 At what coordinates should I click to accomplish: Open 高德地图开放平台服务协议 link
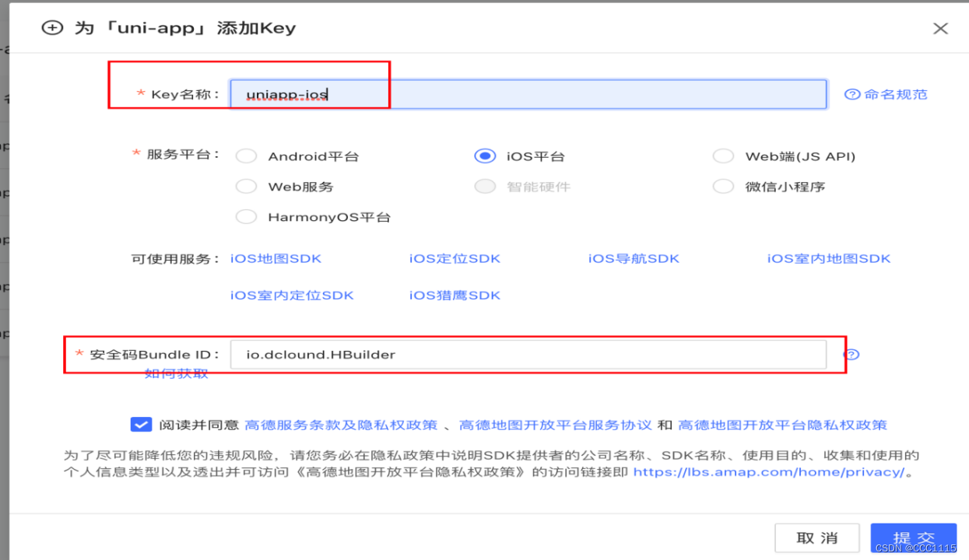555,425
